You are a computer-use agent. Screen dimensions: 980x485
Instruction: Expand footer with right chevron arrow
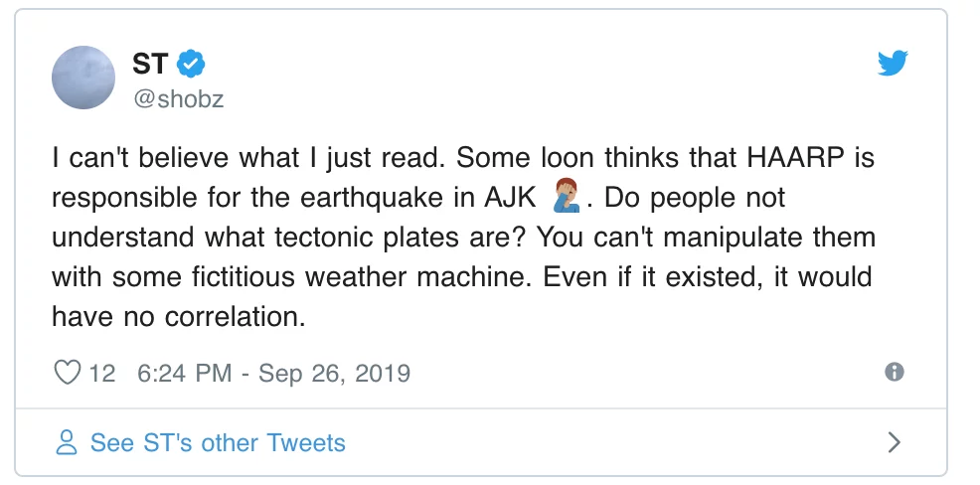pyautogui.click(x=895, y=442)
